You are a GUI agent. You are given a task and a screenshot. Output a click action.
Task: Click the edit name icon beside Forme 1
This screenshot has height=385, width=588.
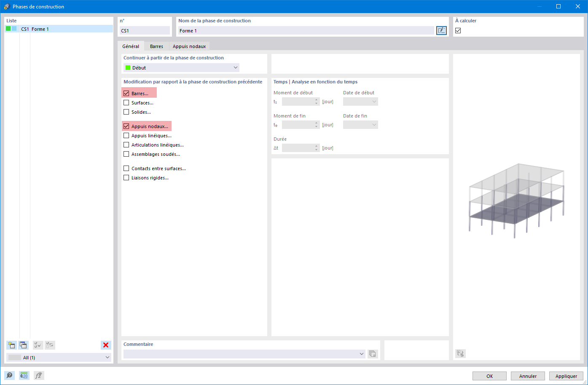pyautogui.click(x=441, y=30)
